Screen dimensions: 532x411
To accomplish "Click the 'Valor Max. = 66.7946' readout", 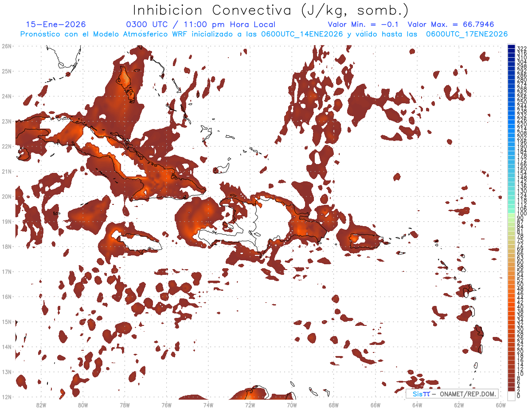I will pos(450,24).
